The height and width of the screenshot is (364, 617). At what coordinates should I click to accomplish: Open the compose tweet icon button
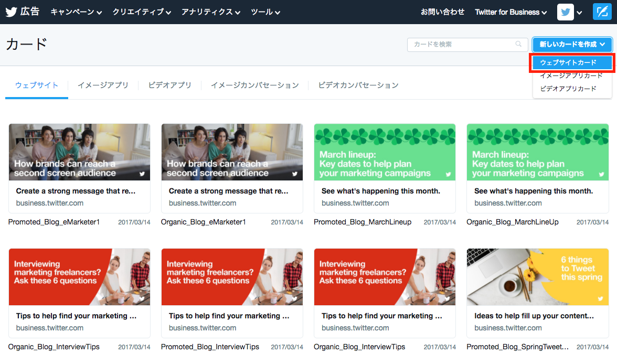[602, 12]
